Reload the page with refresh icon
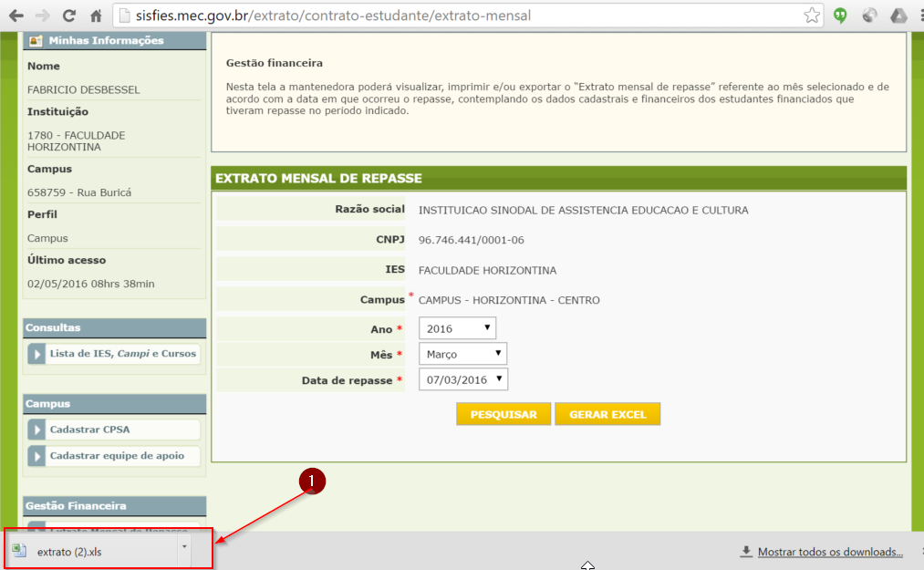Viewport: 924px width, 570px height. (68, 16)
